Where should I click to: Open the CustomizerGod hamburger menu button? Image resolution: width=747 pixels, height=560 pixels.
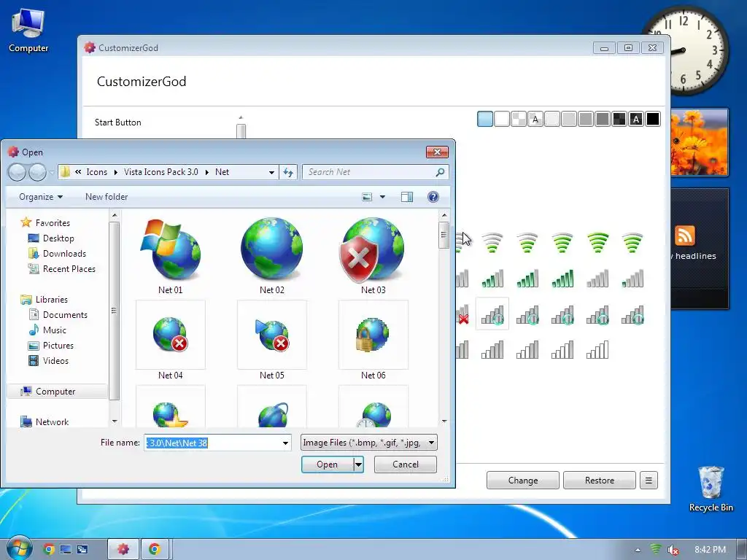(x=649, y=481)
